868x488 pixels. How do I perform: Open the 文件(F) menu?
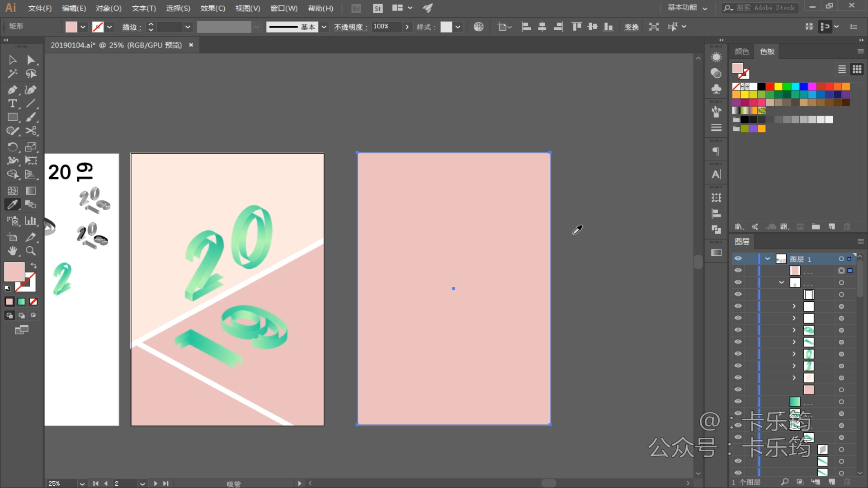[40, 8]
